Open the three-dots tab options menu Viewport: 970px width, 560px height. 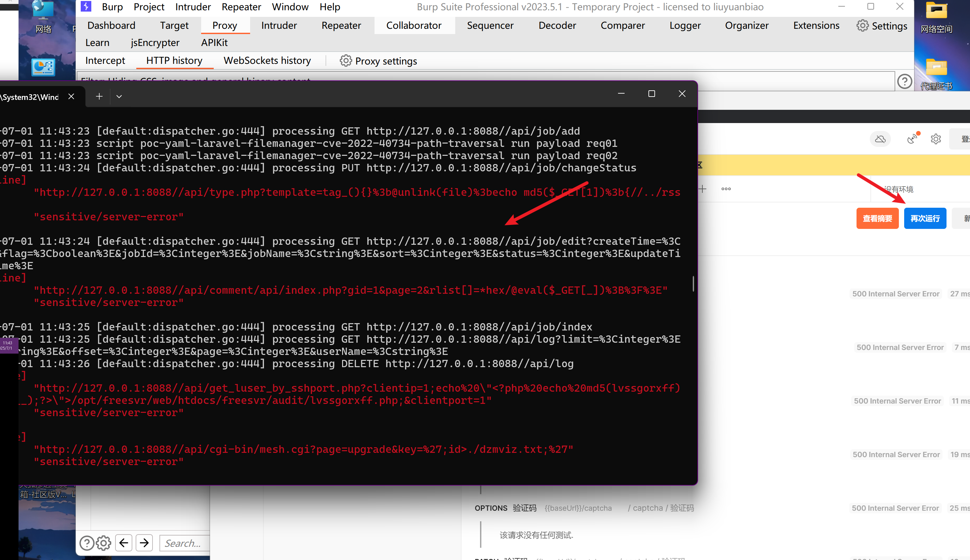point(726,189)
